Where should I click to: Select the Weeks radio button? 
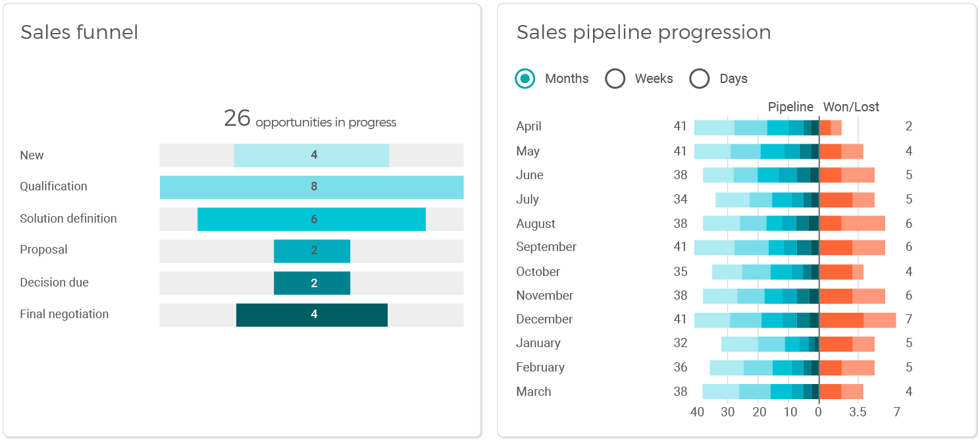[x=615, y=79]
